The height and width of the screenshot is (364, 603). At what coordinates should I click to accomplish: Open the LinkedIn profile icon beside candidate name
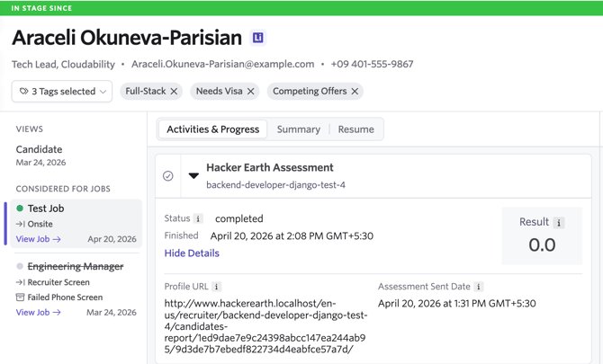pos(257,38)
